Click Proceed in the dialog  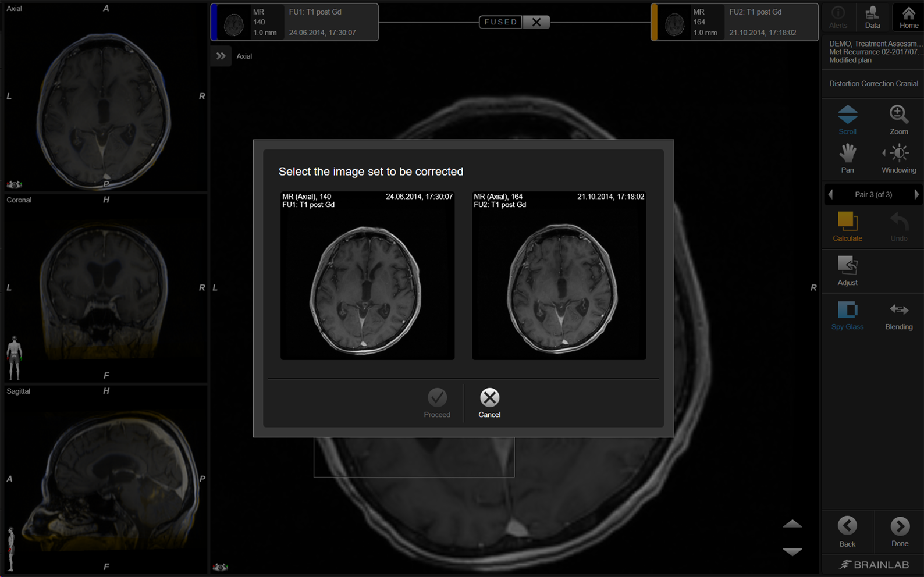pyautogui.click(x=437, y=403)
